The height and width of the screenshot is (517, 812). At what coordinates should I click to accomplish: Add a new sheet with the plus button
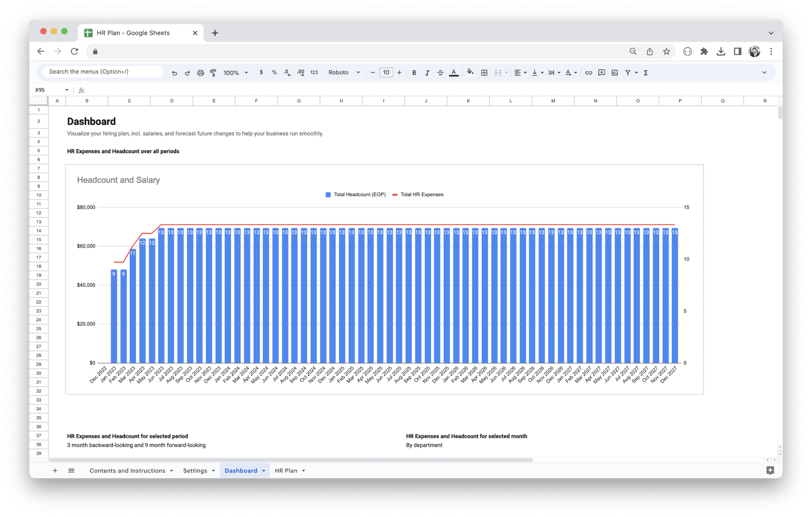pos(55,470)
